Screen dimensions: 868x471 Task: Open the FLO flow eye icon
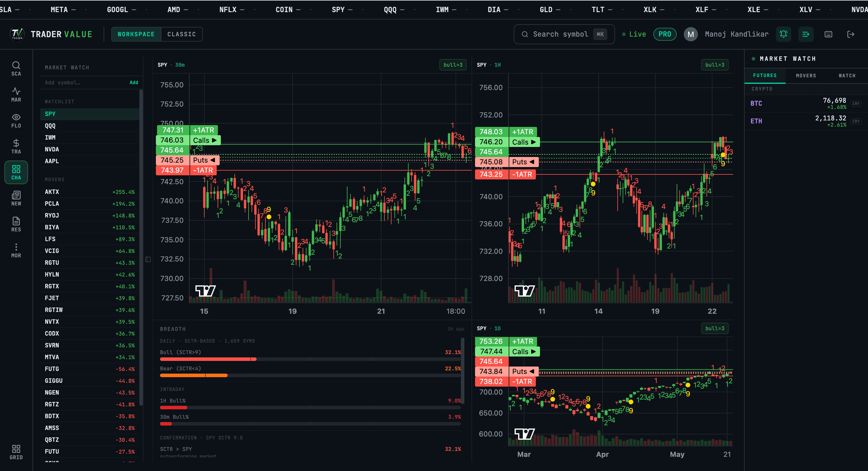tap(16, 120)
